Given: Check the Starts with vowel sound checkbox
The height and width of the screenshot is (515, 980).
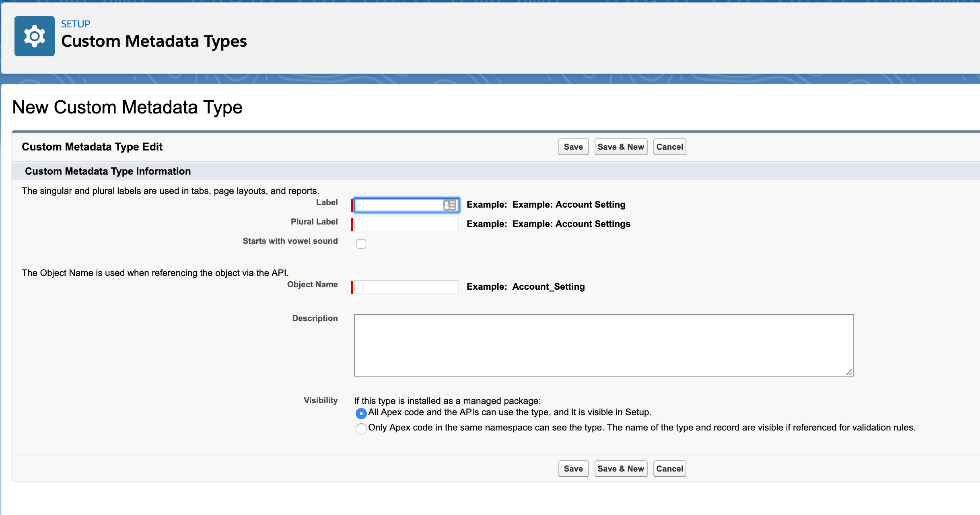Looking at the screenshot, I should coord(361,244).
